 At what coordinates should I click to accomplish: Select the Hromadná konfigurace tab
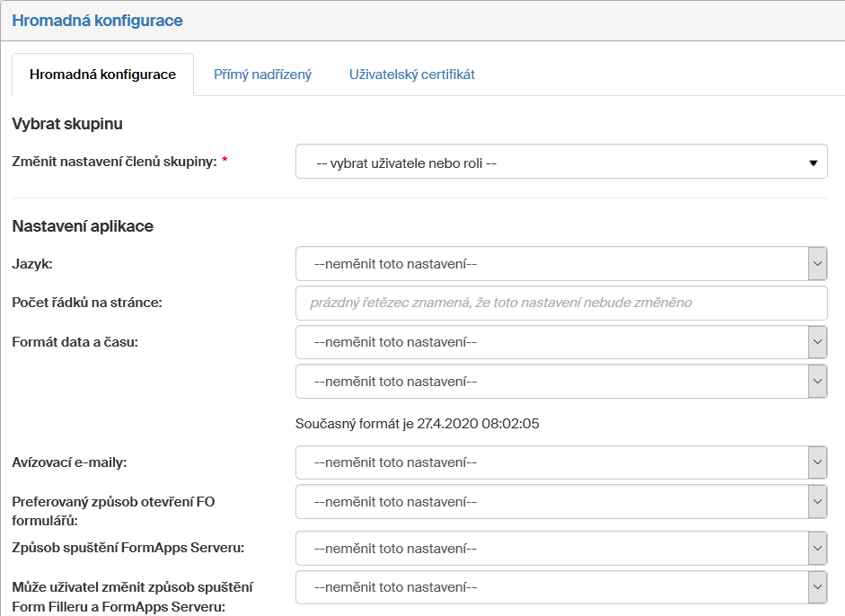coord(102,75)
